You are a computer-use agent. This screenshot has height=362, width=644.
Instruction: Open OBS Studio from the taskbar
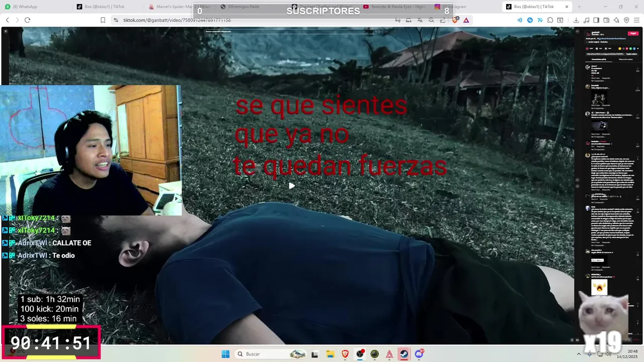pyautogui.click(x=360, y=354)
